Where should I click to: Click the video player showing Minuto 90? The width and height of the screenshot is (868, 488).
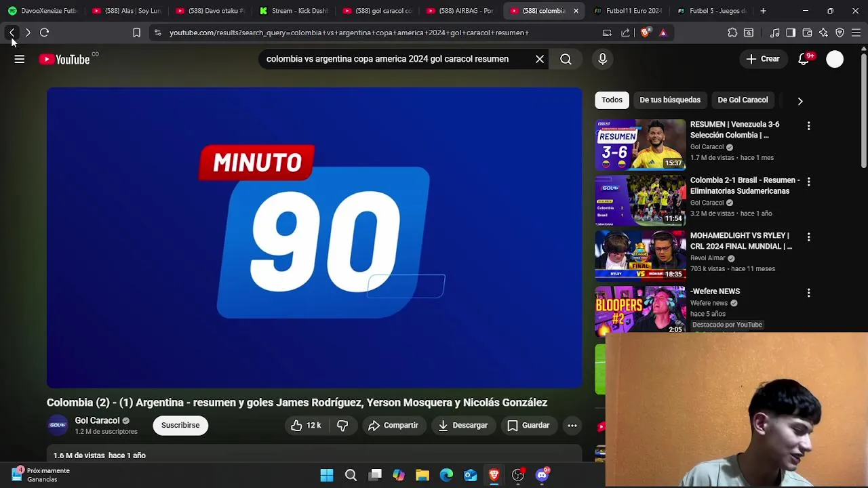point(315,238)
